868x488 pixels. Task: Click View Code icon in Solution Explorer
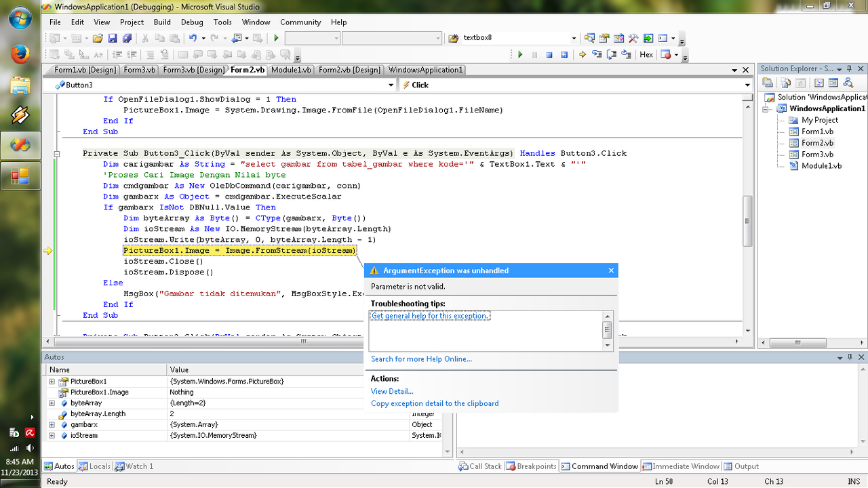point(819,83)
